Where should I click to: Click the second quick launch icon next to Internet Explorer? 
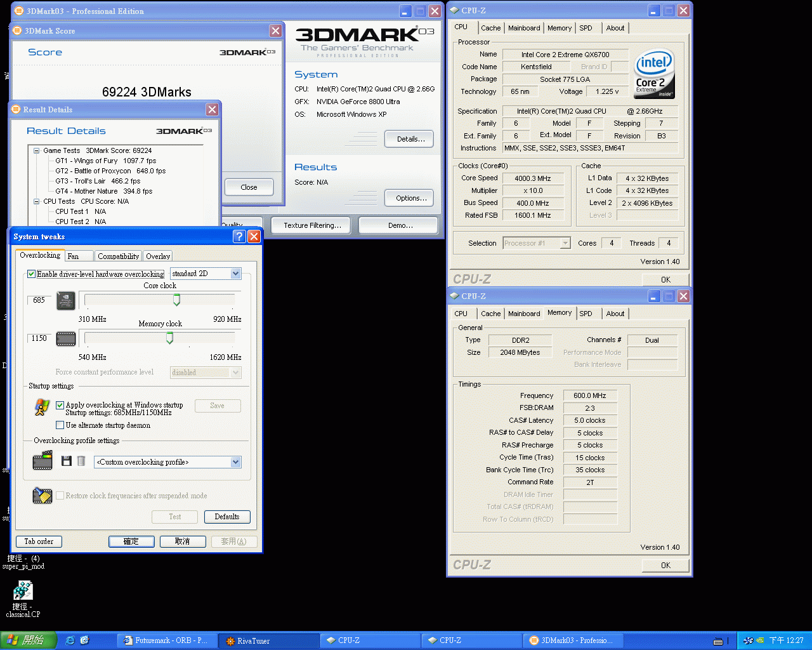pos(85,640)
